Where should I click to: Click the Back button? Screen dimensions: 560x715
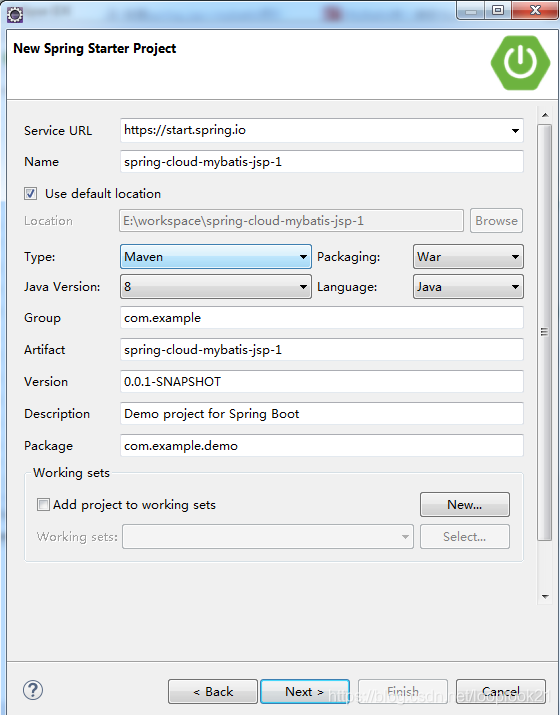(213, 692)
